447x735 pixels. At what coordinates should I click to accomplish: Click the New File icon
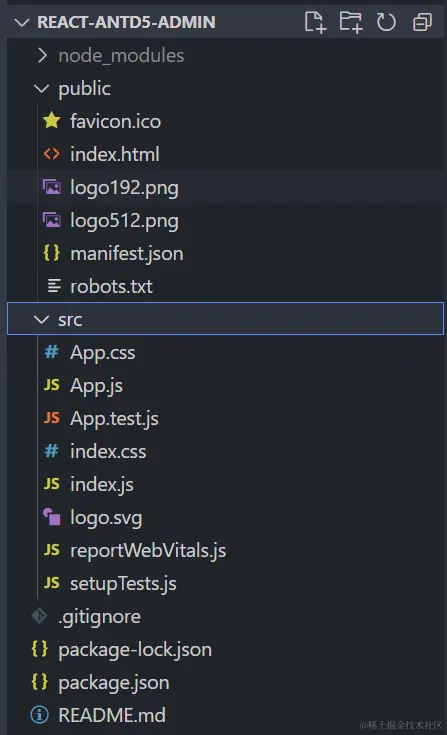pyautogui.click(x=315, y=22)
